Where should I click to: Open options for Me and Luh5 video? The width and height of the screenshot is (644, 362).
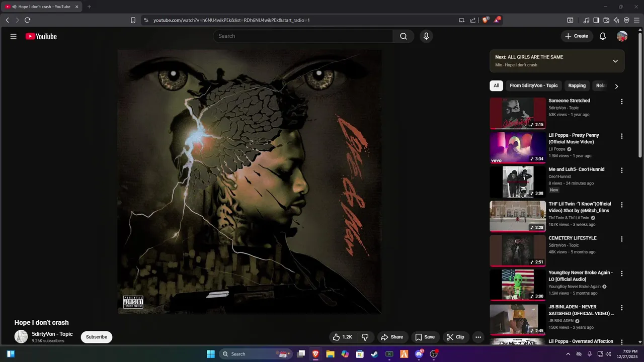point(621,170)
